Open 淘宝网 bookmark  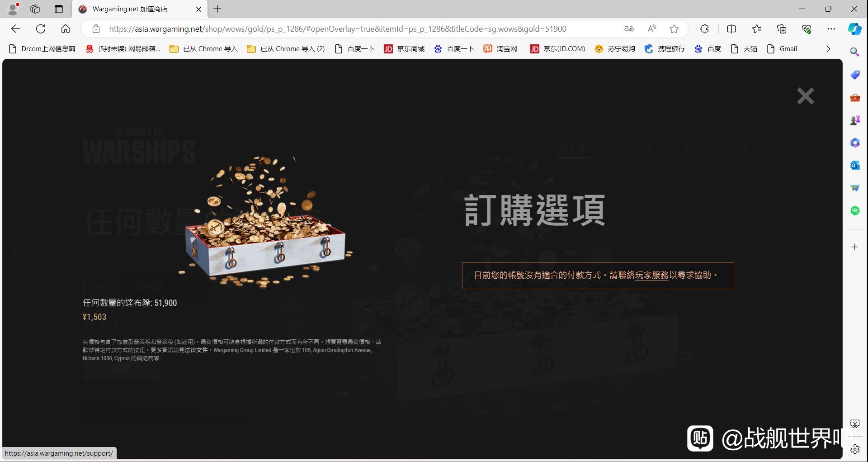point(500,49)
